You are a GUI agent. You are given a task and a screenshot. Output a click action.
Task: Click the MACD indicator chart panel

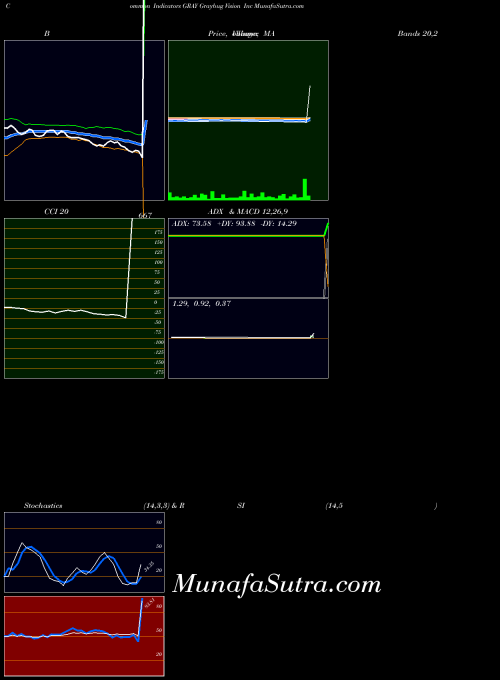coord(248,338)
